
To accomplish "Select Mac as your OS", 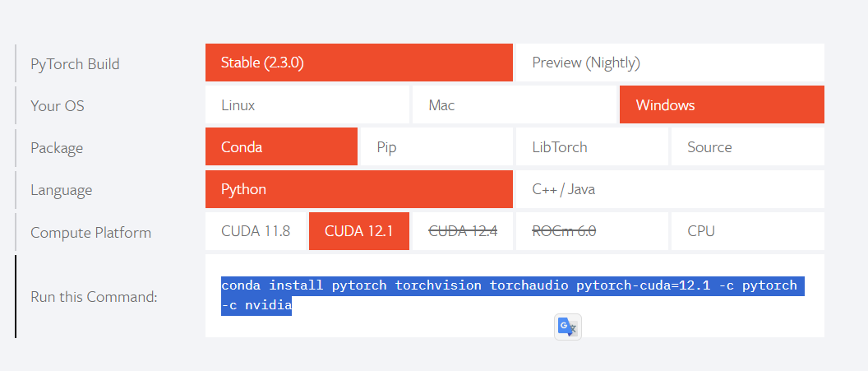I will tap(515, 104).
